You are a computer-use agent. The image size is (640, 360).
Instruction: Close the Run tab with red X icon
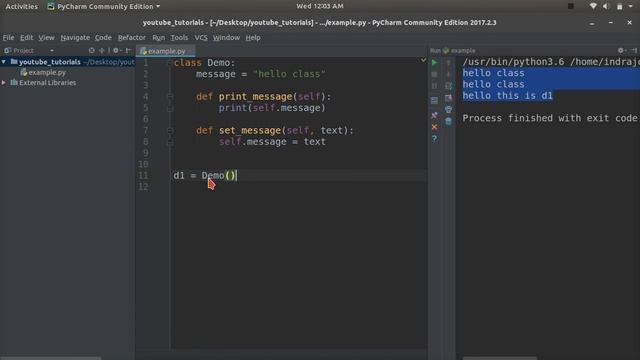click(434, 127)
